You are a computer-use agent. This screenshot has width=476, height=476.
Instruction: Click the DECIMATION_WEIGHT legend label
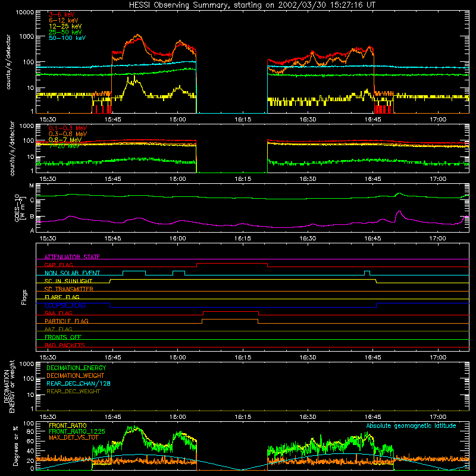click(76, 375)
